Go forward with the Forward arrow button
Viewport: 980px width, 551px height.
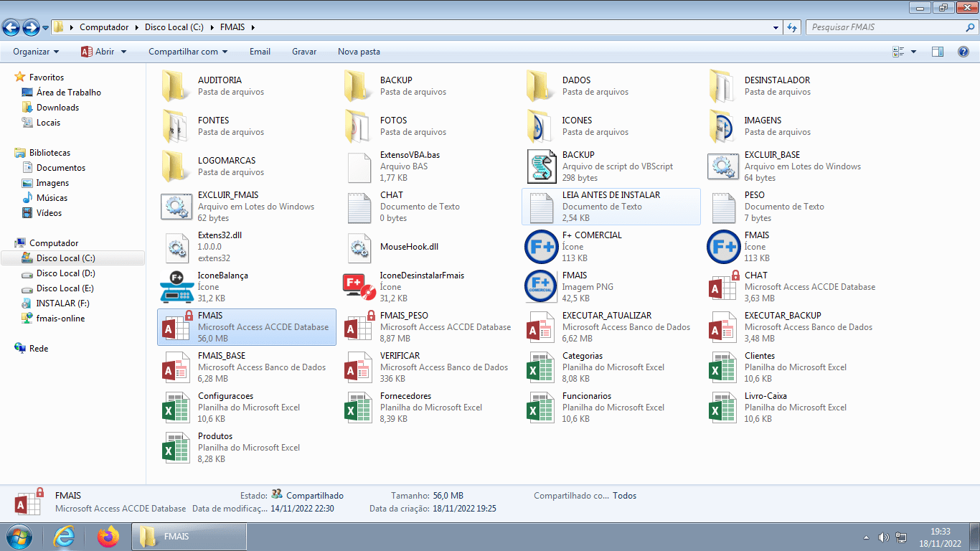point(31,28)
